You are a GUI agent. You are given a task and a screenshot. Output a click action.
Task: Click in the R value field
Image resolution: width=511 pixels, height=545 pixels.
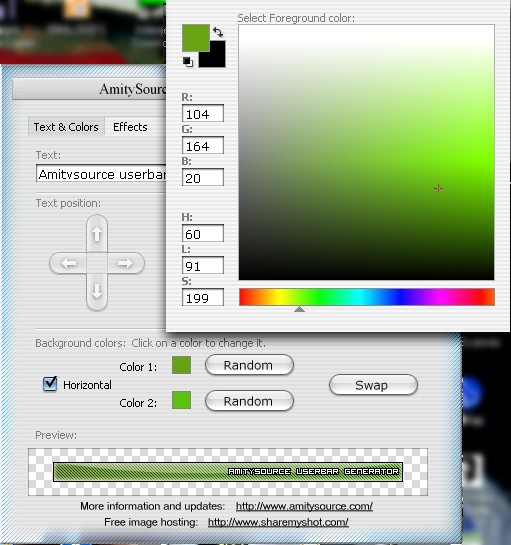click(x=203, y=113)
